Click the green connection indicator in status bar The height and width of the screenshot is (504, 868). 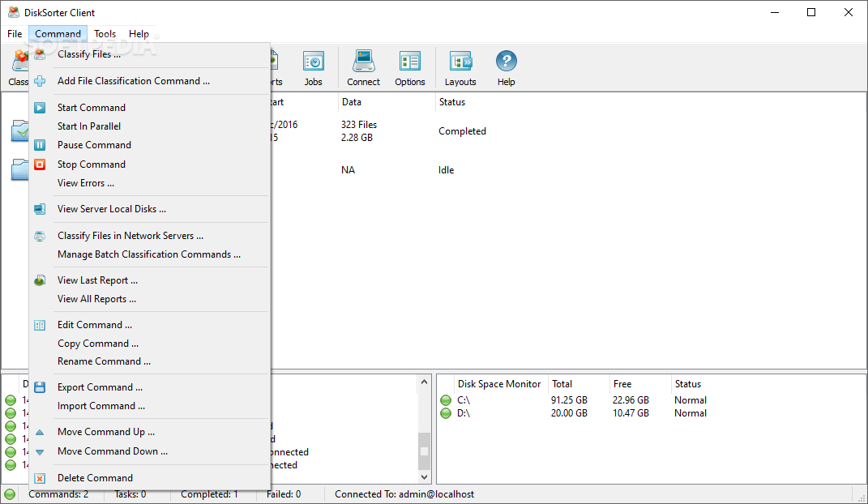click(x=10, y=494)
